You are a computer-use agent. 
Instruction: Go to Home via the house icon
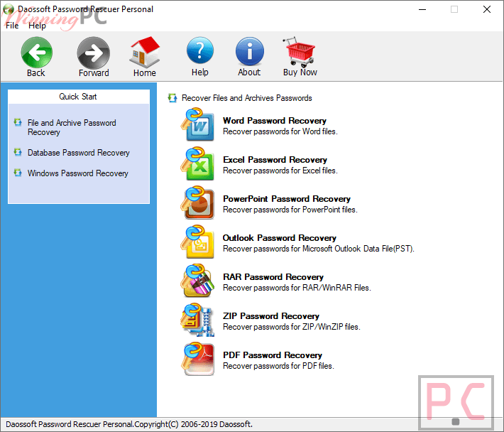pyautogui.click(x=145, y=52)
